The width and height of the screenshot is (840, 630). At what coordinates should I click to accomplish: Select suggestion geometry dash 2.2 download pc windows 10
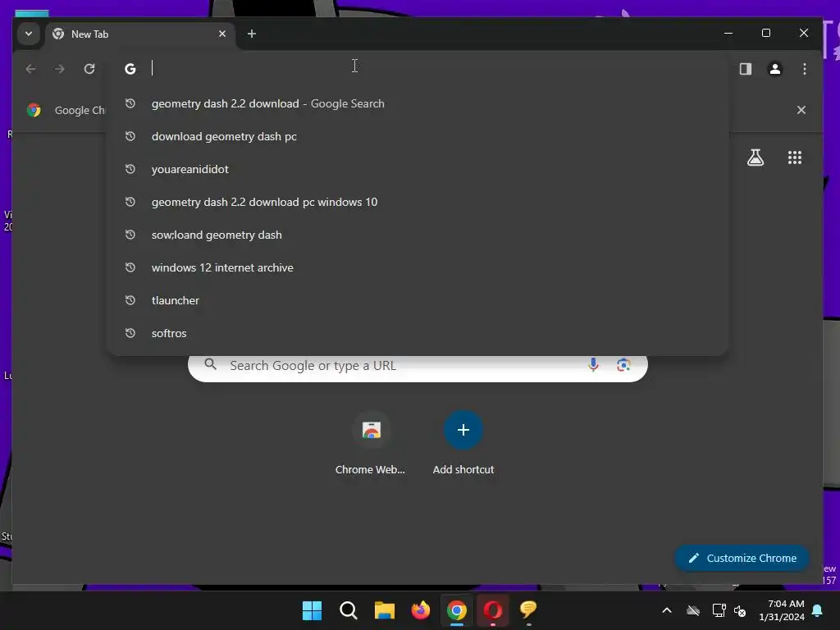(x=418, y=202)
